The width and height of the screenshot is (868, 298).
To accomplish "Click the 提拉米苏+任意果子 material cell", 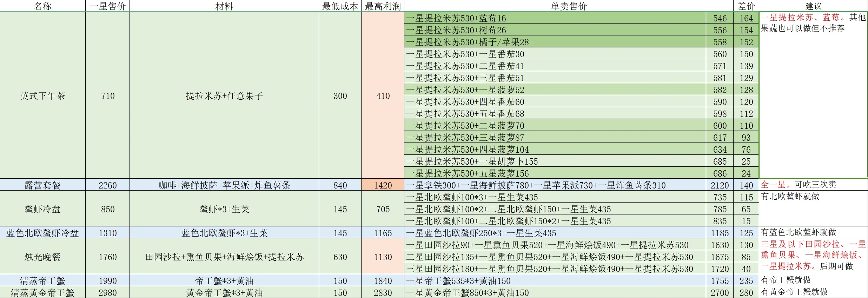I will [224, 95].
